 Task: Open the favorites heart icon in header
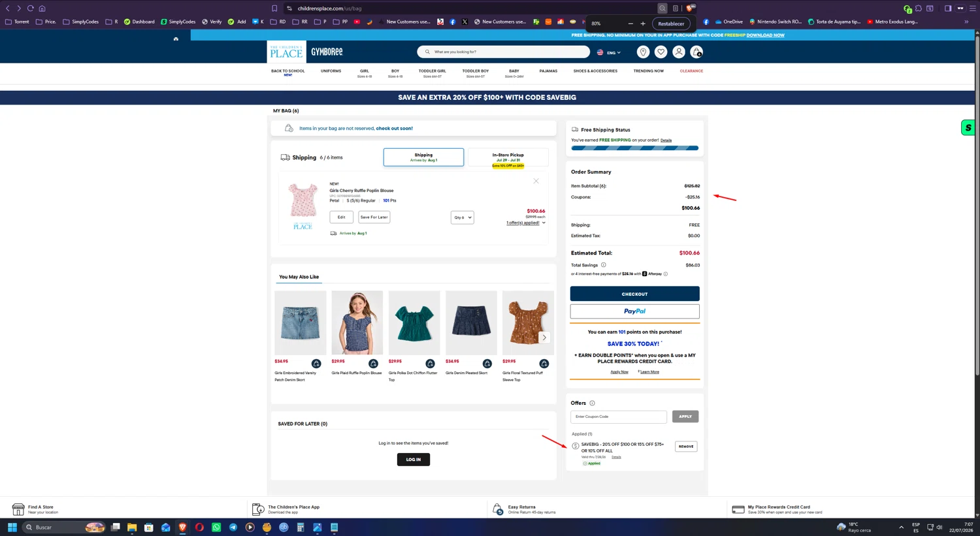point(661,52)
